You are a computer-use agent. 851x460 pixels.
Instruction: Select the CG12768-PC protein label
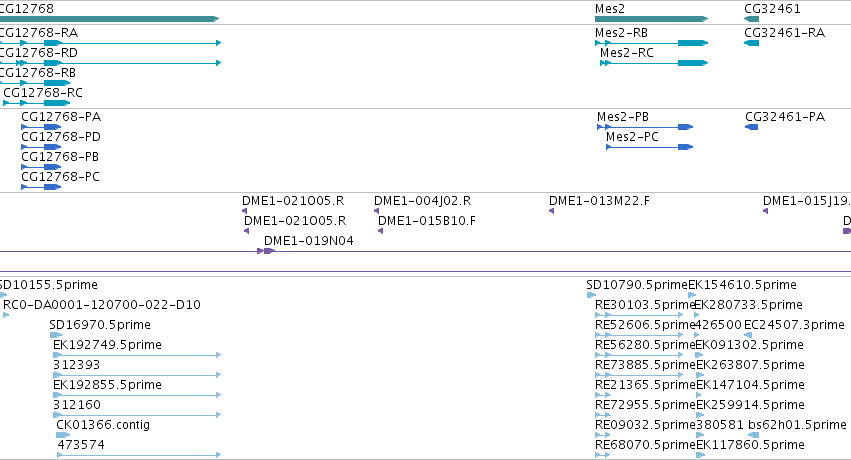[x=60, y=177]
